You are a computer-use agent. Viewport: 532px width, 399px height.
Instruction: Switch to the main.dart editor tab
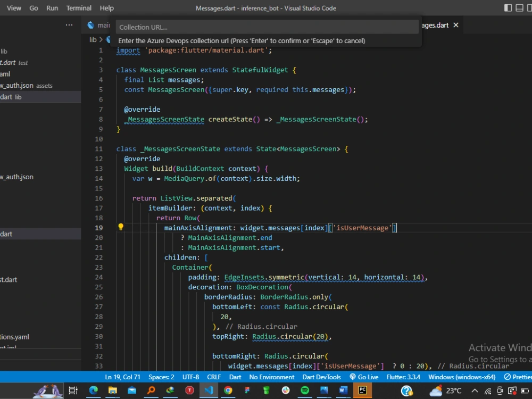pos(99,25)
